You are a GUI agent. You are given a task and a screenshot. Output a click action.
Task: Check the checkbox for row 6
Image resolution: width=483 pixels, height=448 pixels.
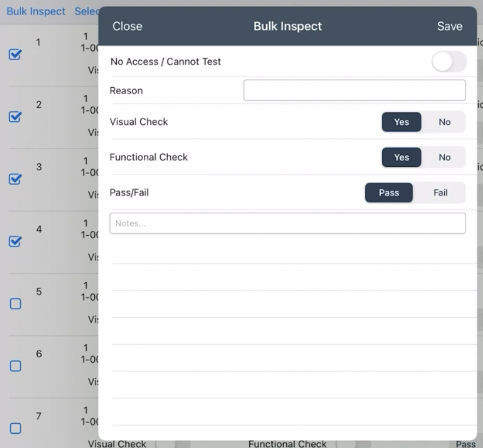click(15, 366)
